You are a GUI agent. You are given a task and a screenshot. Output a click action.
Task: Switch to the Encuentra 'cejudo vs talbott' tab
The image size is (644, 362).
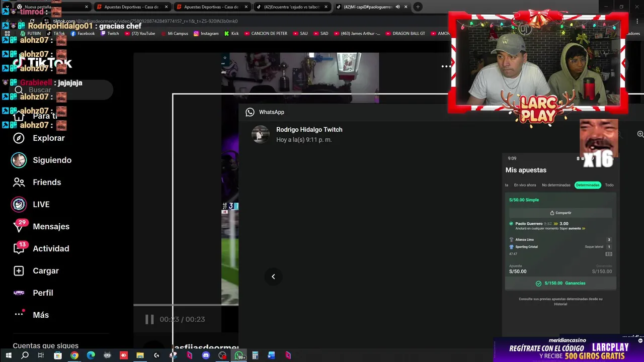[x=291, y=7]
